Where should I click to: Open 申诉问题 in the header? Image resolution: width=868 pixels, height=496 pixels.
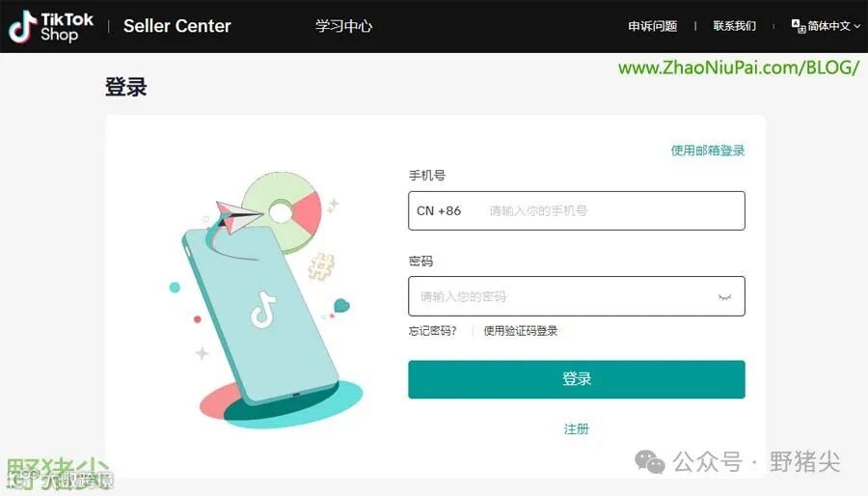coord(652,26)
